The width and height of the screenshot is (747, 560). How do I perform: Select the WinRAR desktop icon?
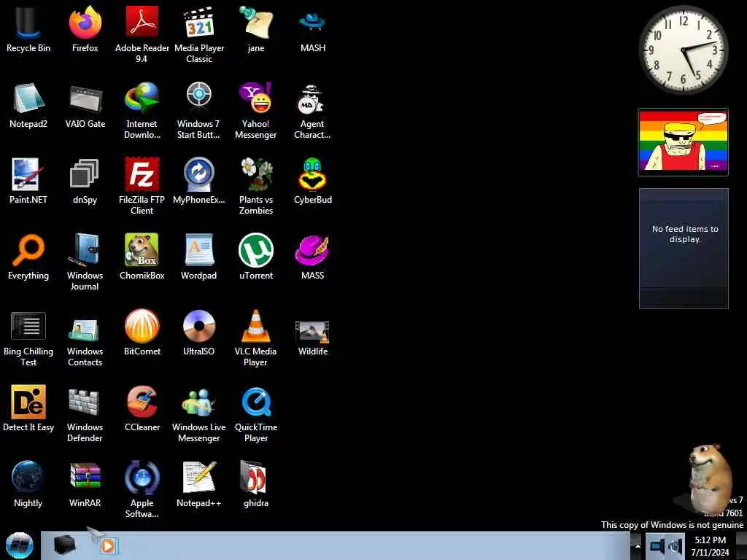(x=85, y=484)
